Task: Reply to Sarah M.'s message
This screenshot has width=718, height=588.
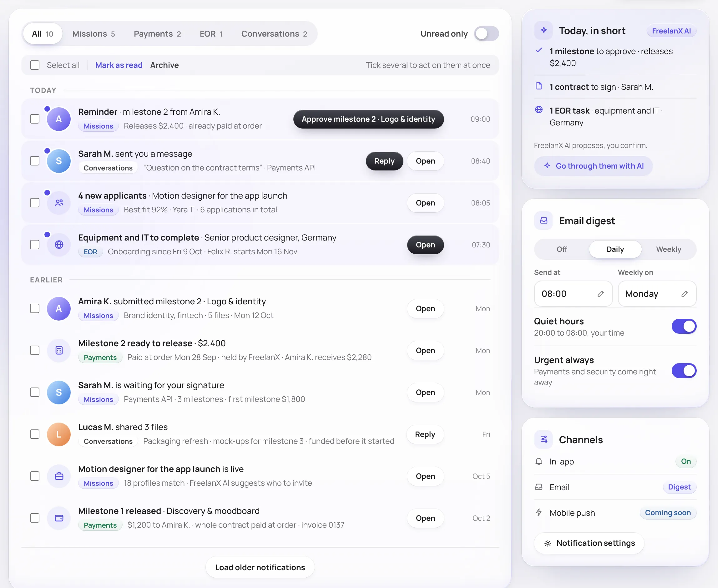Action: click(384, 161)
